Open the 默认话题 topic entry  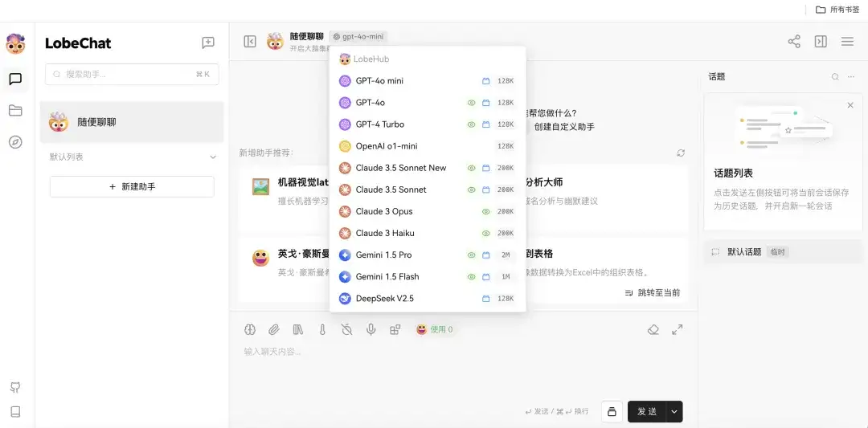coord(783,251)
